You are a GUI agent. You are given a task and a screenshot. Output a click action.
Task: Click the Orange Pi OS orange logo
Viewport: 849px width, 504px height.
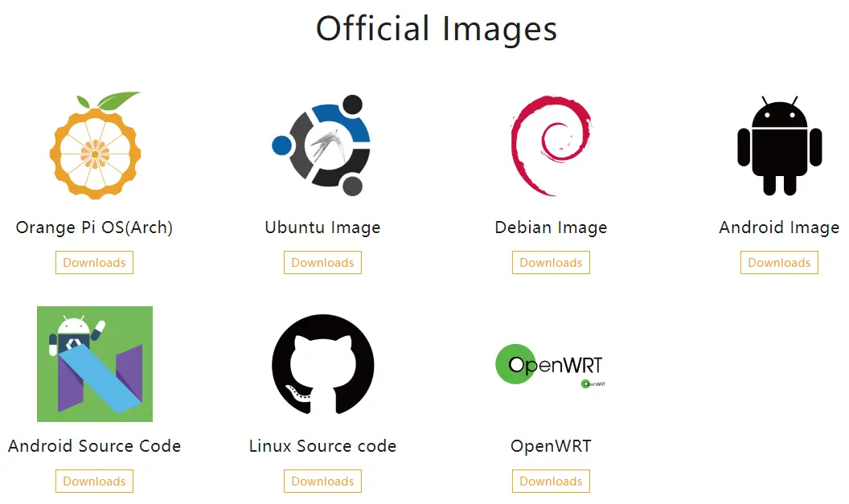(95, 145)
